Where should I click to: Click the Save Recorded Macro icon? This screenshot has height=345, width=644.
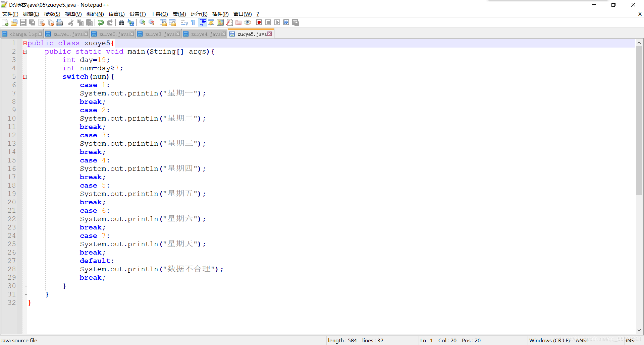click(295, 22)
